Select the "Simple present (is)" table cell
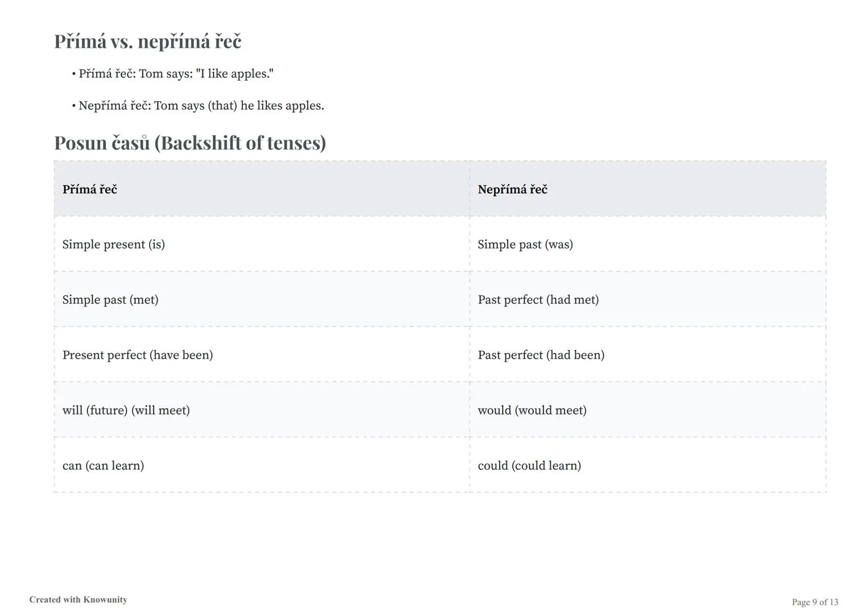Screen dimensions: 868x614 [114, 244]
